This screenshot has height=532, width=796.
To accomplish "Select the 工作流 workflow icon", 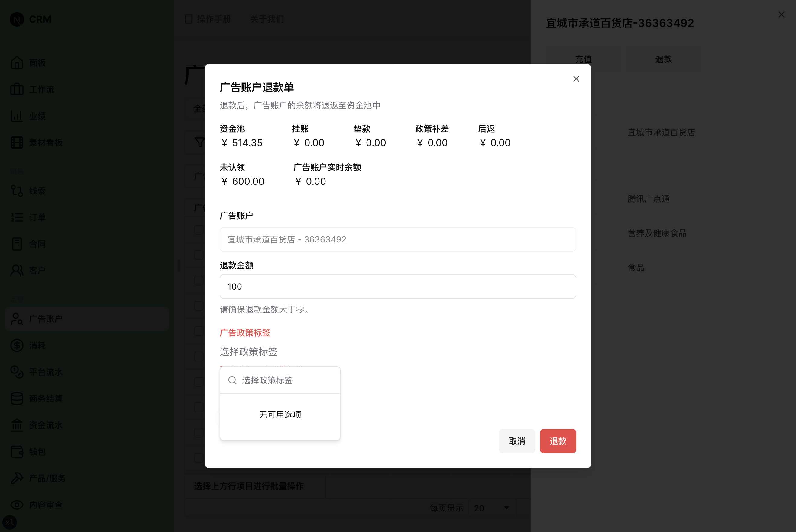I will point(17,89).
